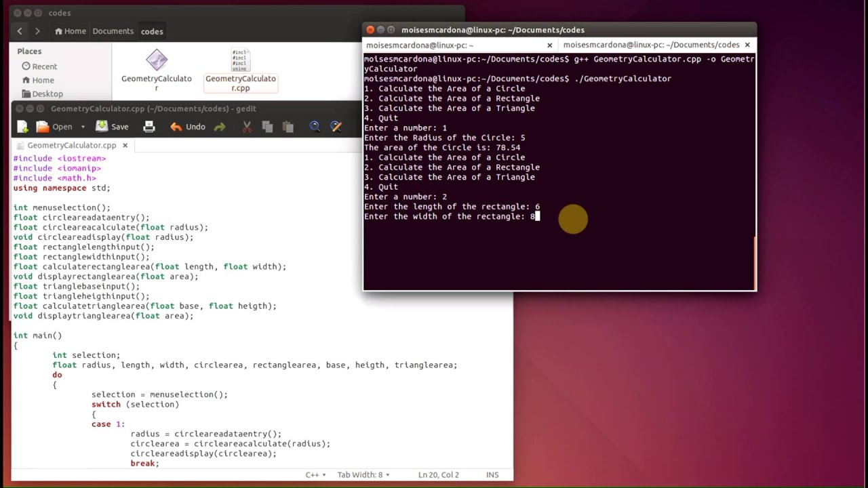
Task: Click the 'int main()' line in editor
Action: pos(37,335)
